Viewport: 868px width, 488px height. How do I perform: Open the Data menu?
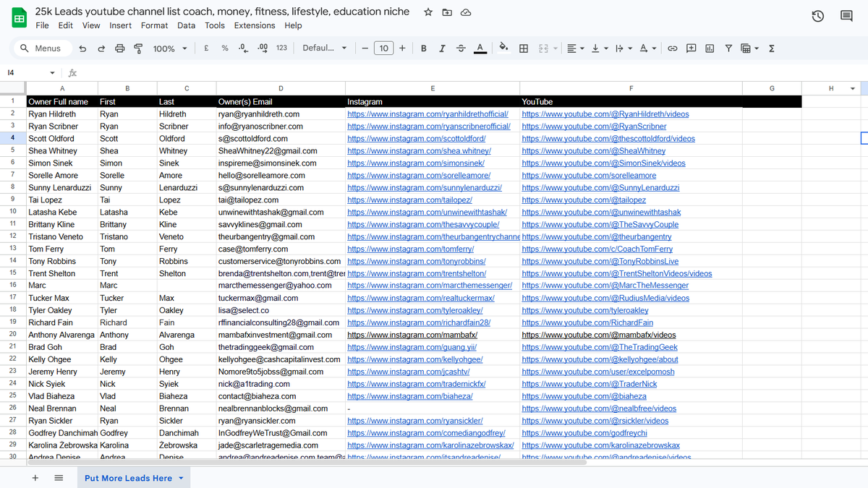pyautogui.click(x=186, y=25)
